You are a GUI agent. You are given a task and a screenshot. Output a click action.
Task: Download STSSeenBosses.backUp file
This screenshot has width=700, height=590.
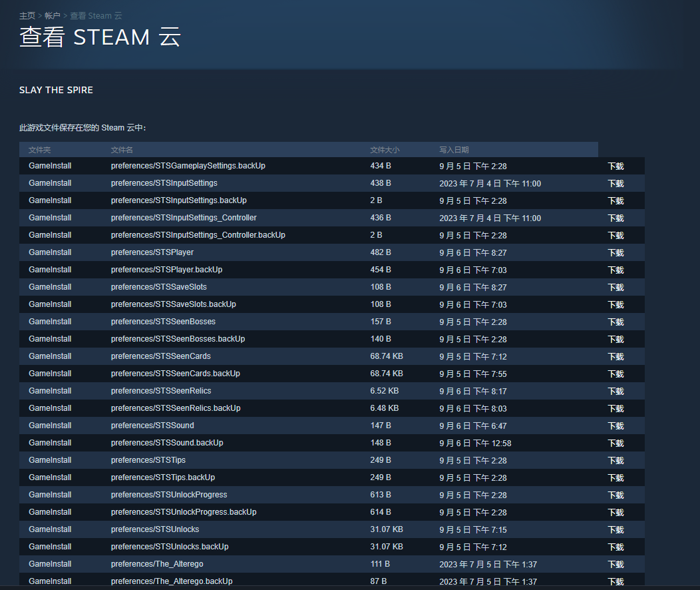tap(615, 340)
